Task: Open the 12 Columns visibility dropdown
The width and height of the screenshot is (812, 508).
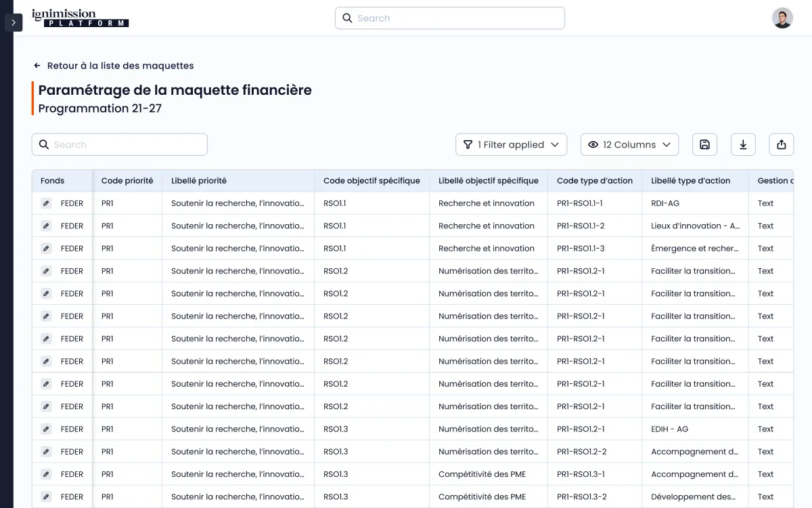Action: (x=629, y=144)
